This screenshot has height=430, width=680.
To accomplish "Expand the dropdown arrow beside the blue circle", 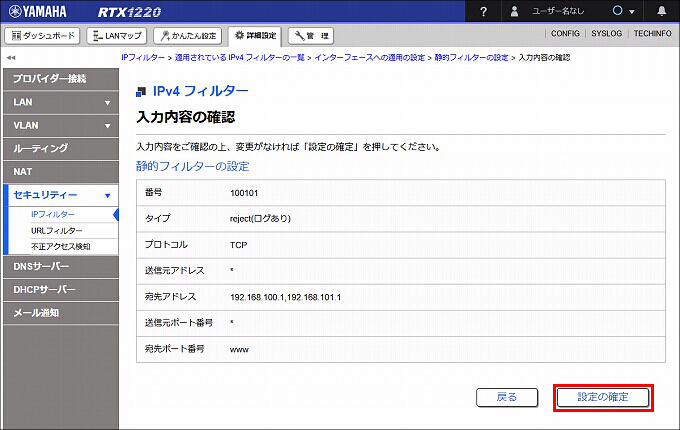I will pos(632,12).
